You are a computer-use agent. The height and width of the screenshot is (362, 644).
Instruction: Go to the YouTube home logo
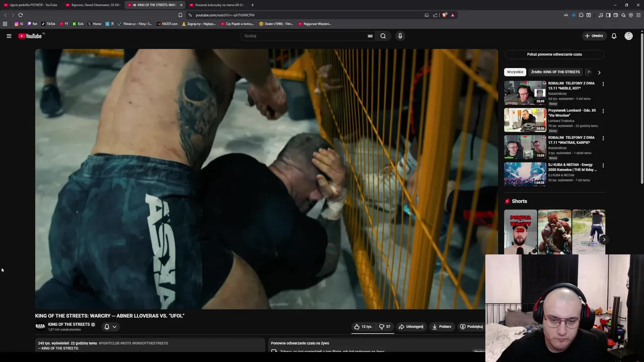[x=31, y=36]
